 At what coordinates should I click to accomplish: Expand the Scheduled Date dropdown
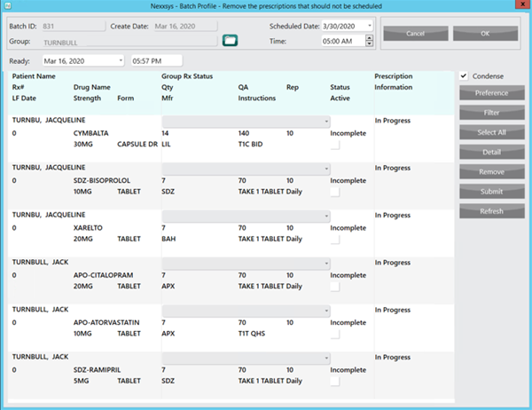(369, 26)
